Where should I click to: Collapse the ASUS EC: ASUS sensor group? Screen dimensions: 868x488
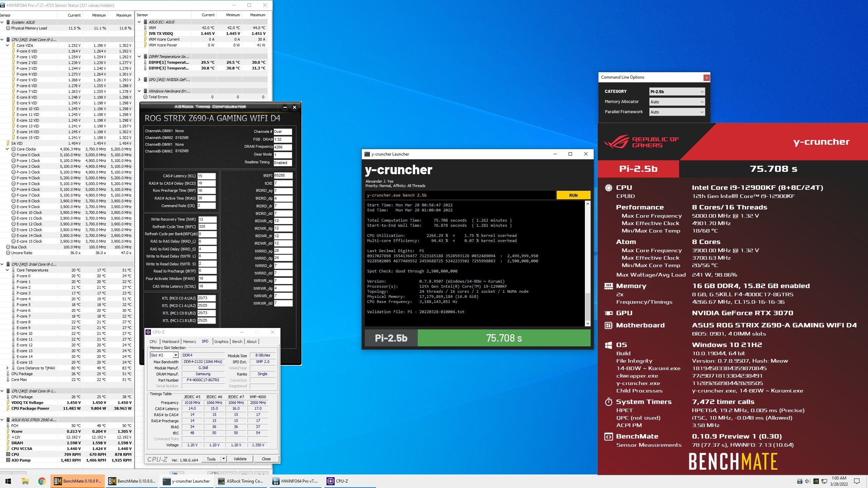[x=139, y=22]
